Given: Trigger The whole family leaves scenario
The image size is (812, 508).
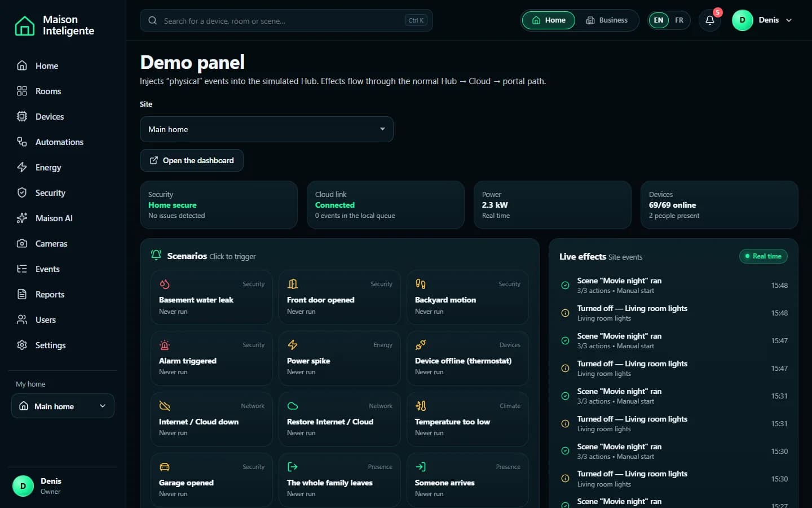Looking at the screenshot, I should (x=339, y=480).
